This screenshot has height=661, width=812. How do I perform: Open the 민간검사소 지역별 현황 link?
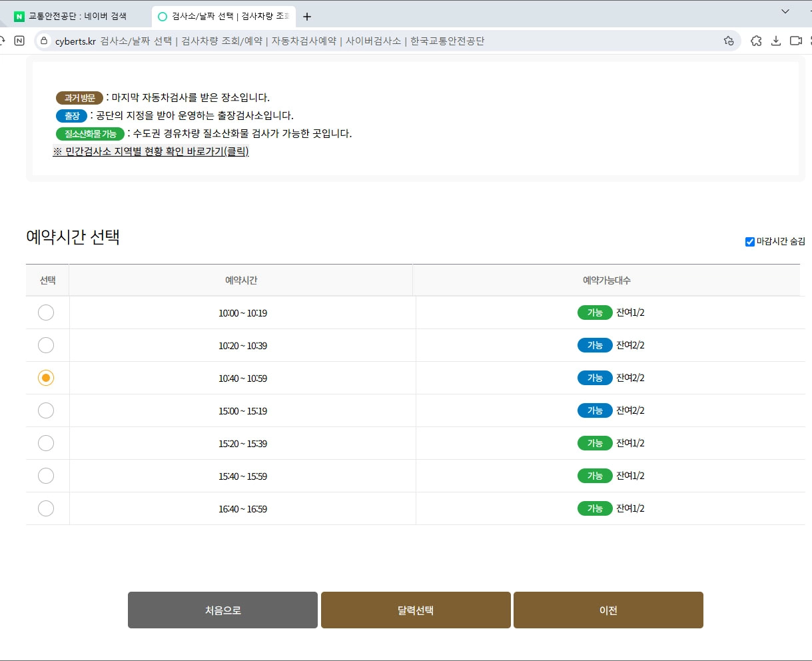150,151
